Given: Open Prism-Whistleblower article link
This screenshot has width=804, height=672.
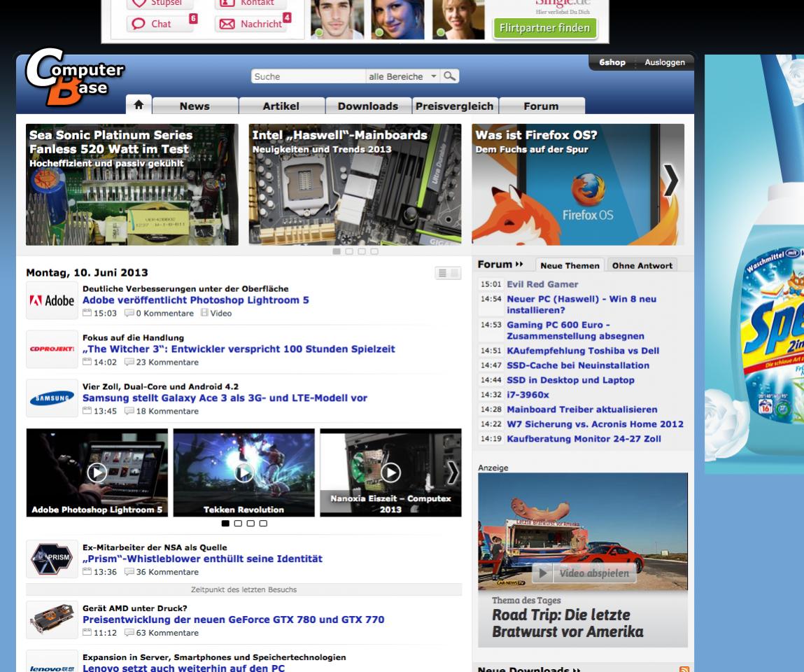Looking at the screenshot, I should pos(202,559).
